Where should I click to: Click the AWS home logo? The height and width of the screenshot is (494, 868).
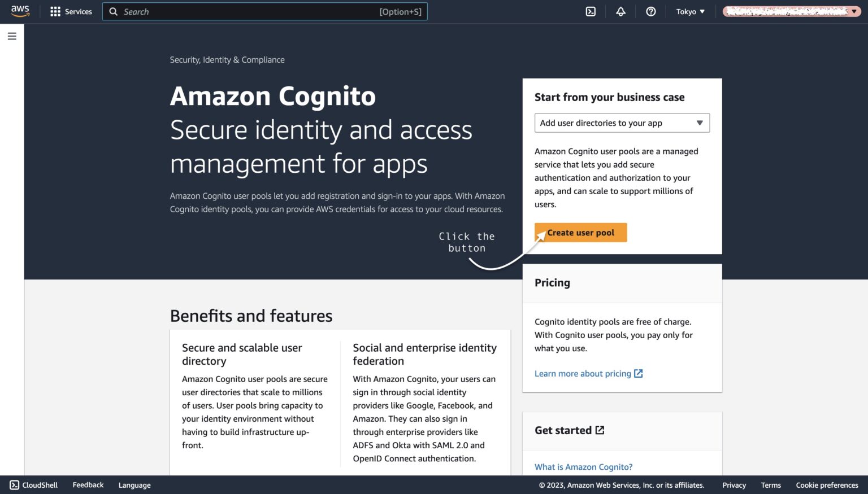tap(20, 11)
